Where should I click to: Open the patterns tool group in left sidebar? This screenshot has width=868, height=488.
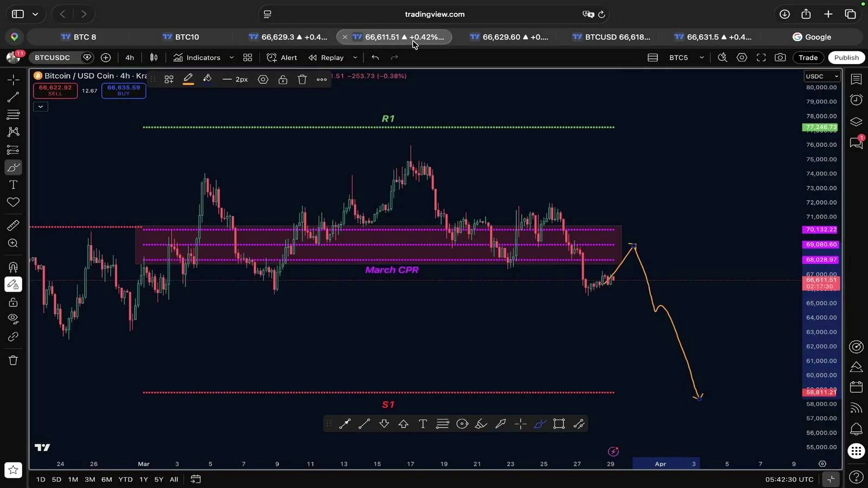13,132
